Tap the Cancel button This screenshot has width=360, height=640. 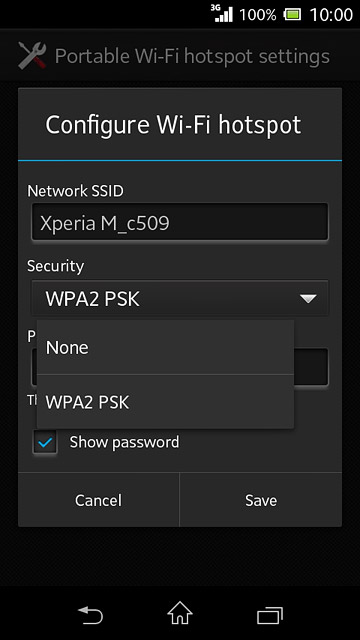click(x=98, y=500)
